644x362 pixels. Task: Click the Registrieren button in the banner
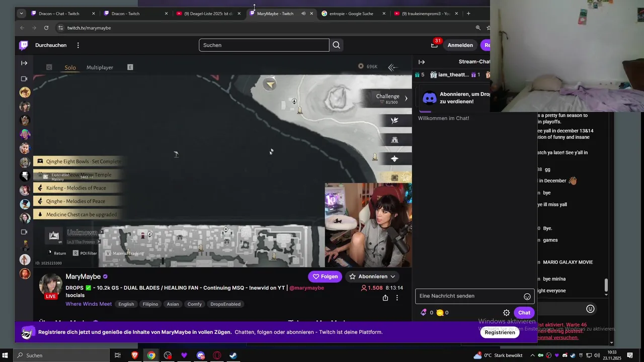[x=500, y=332]
